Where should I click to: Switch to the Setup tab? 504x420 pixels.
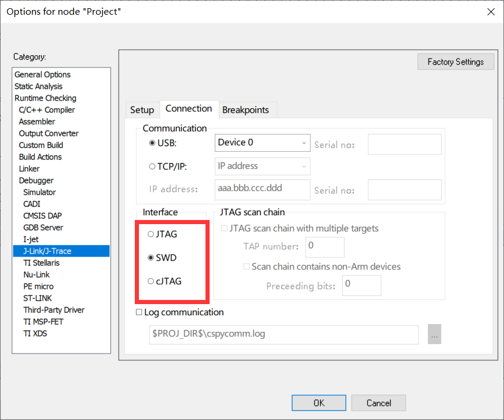142,110
